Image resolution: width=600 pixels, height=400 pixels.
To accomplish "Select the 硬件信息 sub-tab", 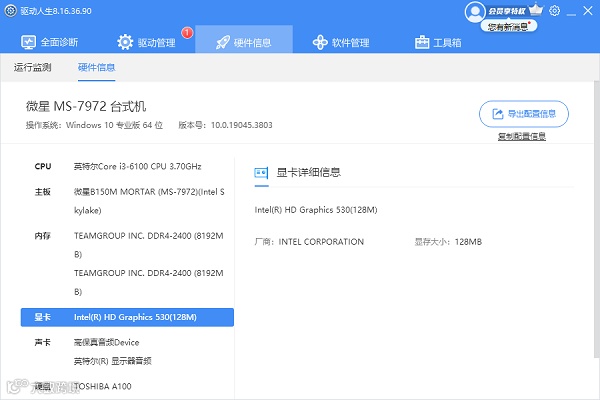I will [x=96, y=67].
